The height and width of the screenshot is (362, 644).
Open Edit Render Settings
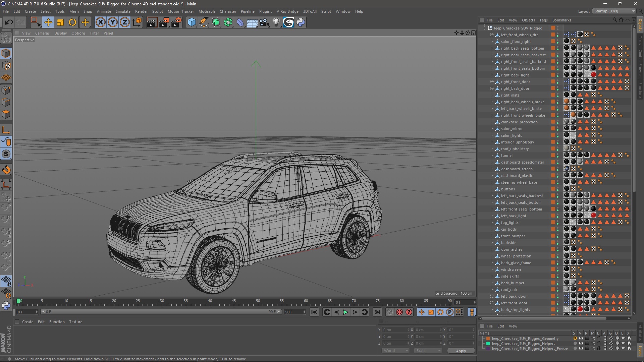point(176,22)
